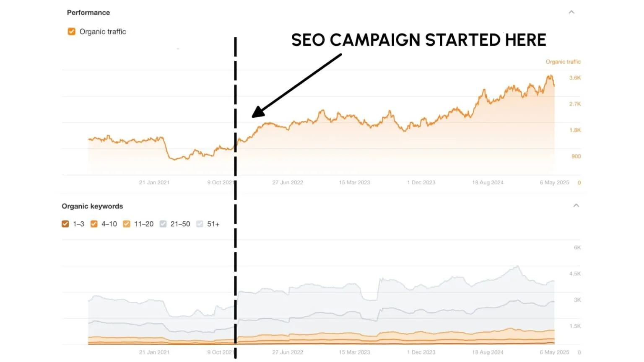Disable the 4–10 keyword position filter
The image size is (644, 362).
94,224
